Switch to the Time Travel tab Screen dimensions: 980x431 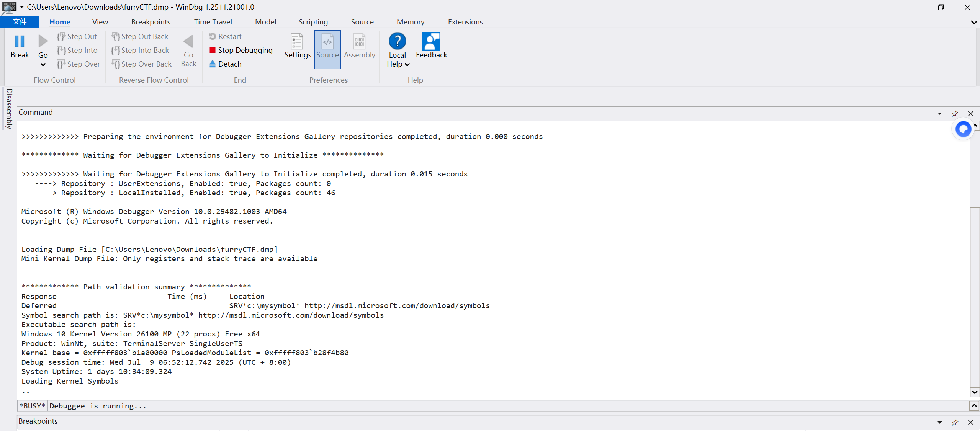point(213,22)
